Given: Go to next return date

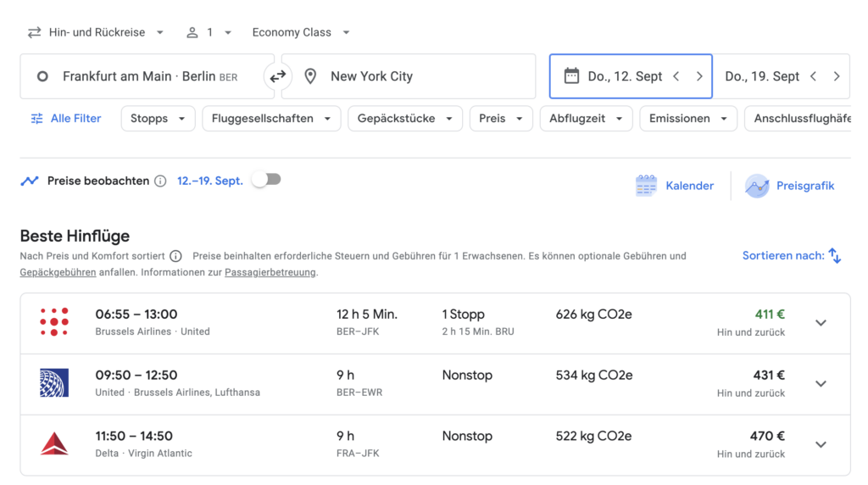Looking at the screenshot, I should pyautogui.click(x=837, y=76).
